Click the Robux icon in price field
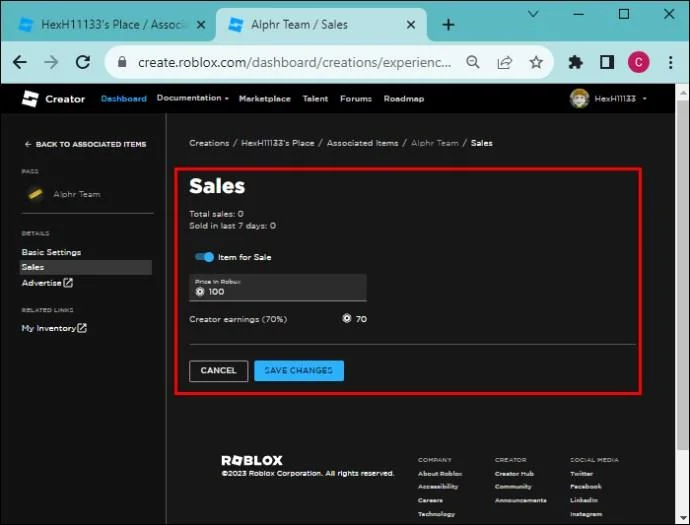This screenshot has height=525, width=690. (200, 292)
